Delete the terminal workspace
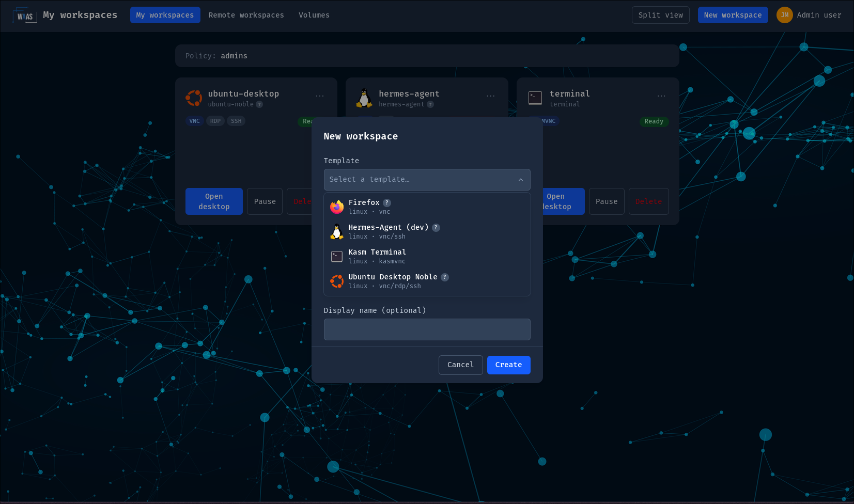The height and width of the screenshot is (504, 854). tap(648, 201)
